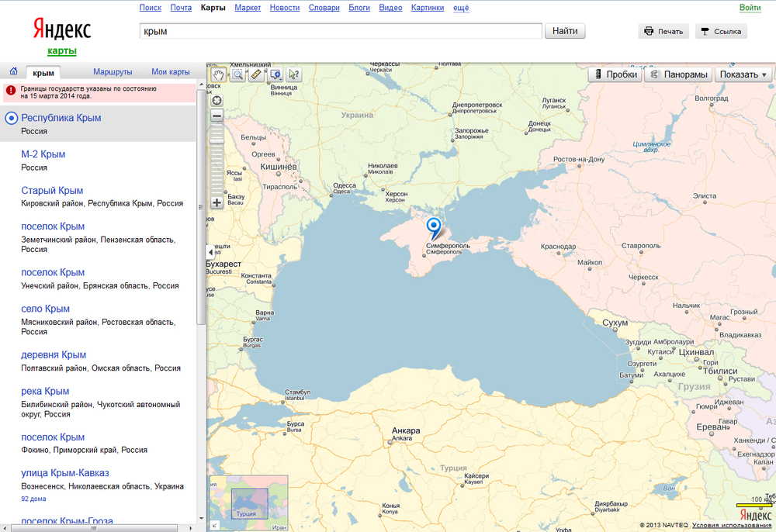The height and width of the screenshot is (532, 776).
Task: Open the река Крым result
Action: pyautogui.click(x=45, y=391)
